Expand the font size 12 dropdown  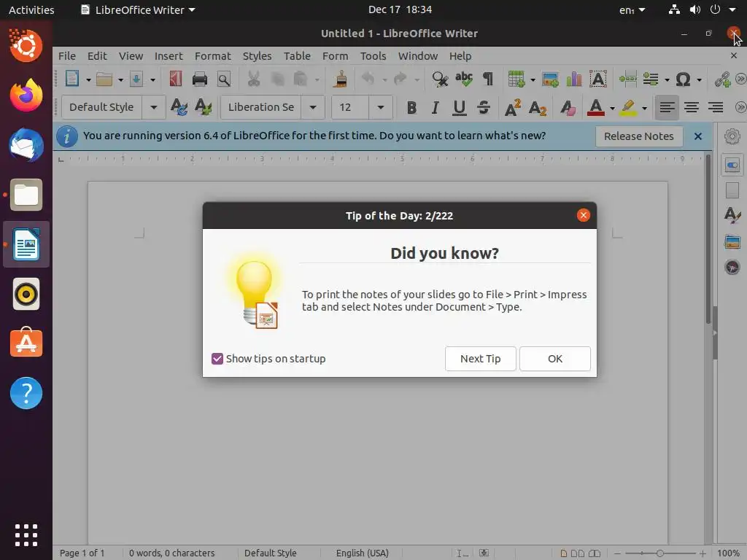point(380,107)
